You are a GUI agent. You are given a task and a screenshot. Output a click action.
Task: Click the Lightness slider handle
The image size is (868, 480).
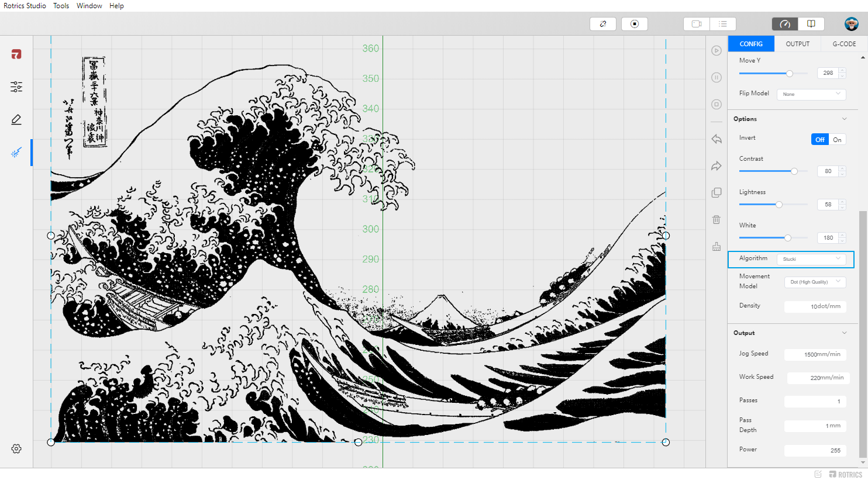[x=779, y=205]
